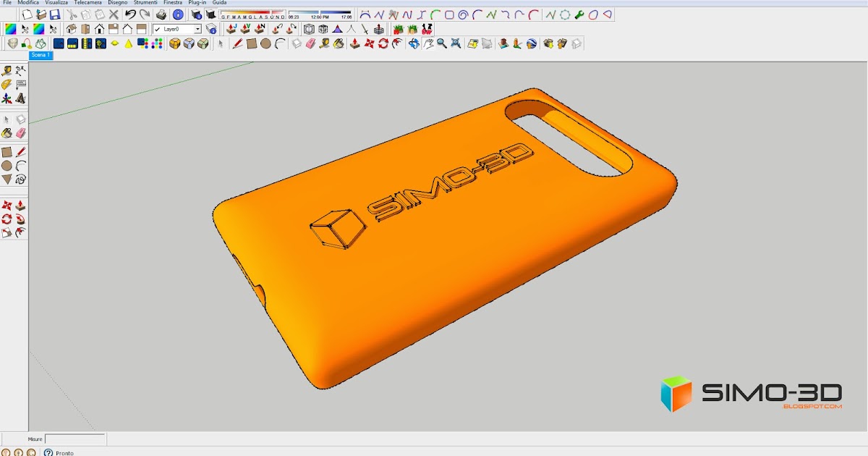
Task: Toggle the second shaded cube icon before month slider
Action: (210, 14)
